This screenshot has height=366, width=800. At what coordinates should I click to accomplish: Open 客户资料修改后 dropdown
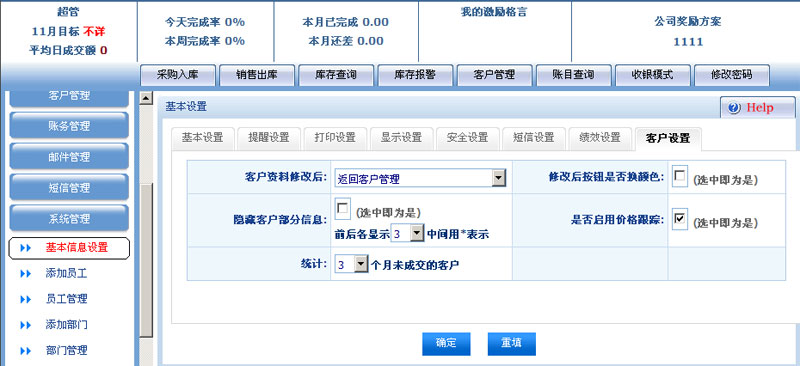421,179
